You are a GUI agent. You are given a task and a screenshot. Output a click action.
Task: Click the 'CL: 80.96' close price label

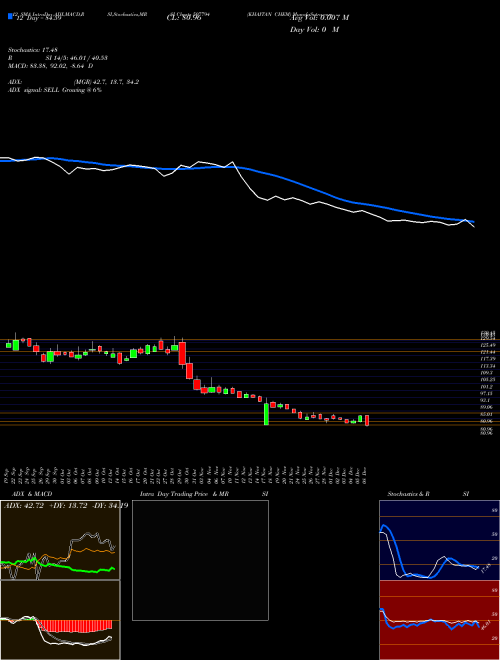pos(184,18)
